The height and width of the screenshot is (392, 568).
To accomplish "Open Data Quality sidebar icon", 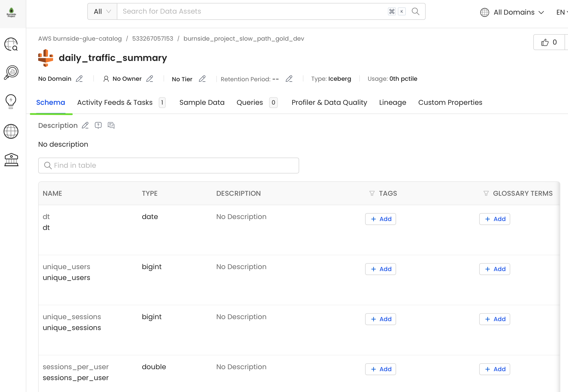I will 11,72.
